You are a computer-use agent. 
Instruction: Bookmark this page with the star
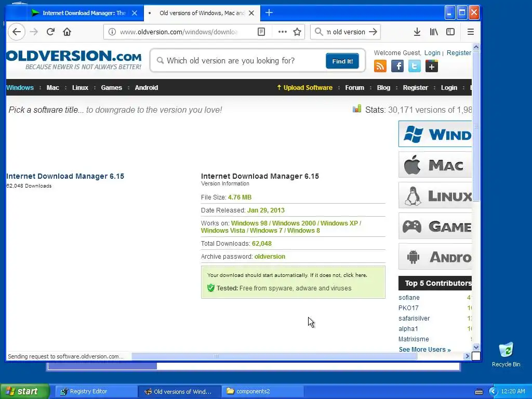coord(297,32)
